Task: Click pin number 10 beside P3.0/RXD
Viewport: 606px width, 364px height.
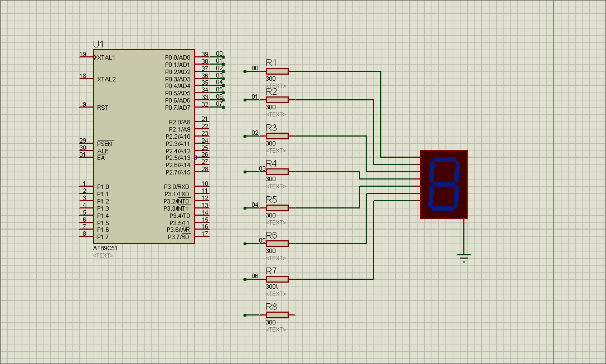Action: [205, 183]
